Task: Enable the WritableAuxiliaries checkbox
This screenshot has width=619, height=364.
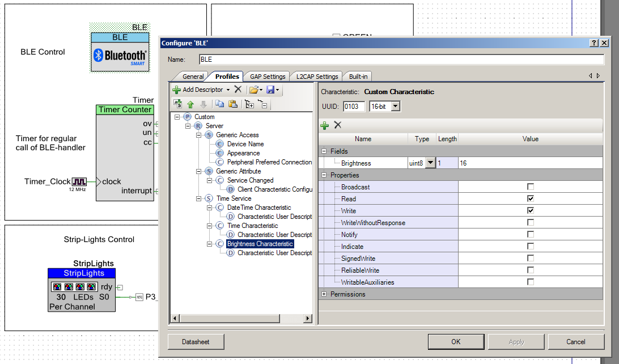Action: click(x=531, y=282)
